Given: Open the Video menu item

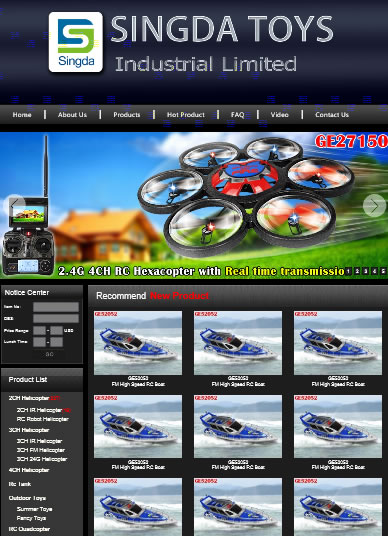Looking at the screenshot, I should 280,115.
